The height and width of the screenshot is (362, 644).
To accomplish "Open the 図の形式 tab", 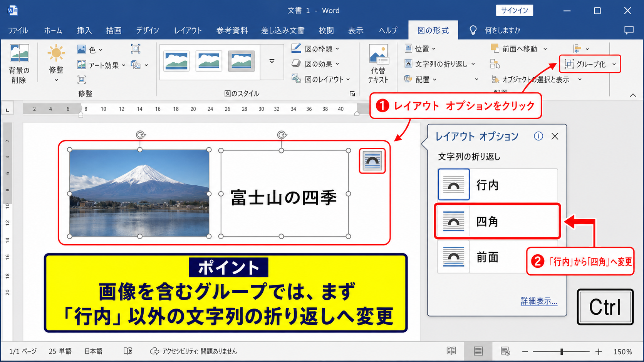I will tap(433, 30).
